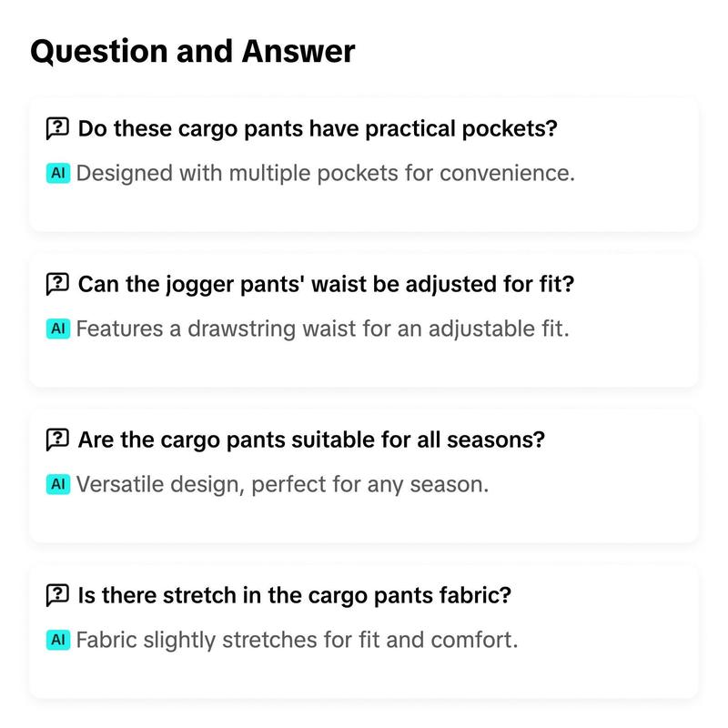Select answer 'Features a drawstring waist for an adjustable fit.'
Image resolution: width=728 pixels, height=728 pixels.
click(x=323, y=329)
